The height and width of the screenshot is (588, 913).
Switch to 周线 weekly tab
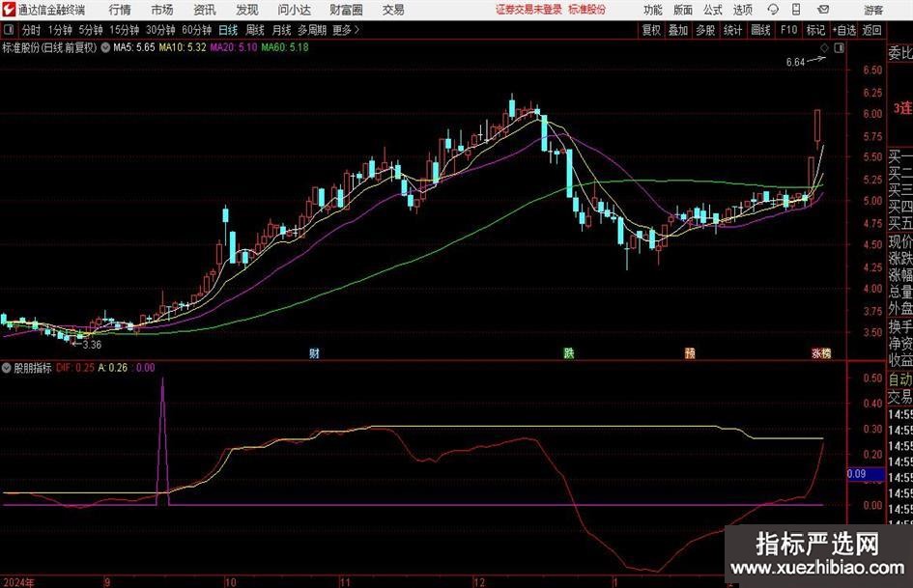point(255,30)
